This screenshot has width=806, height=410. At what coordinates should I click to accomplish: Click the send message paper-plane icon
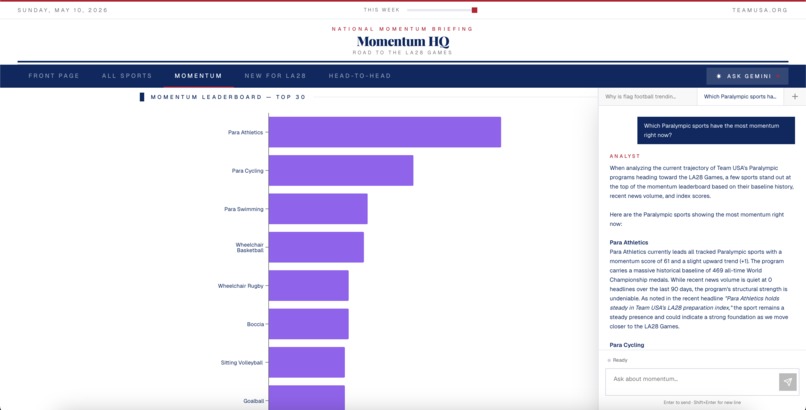point(787,382)
